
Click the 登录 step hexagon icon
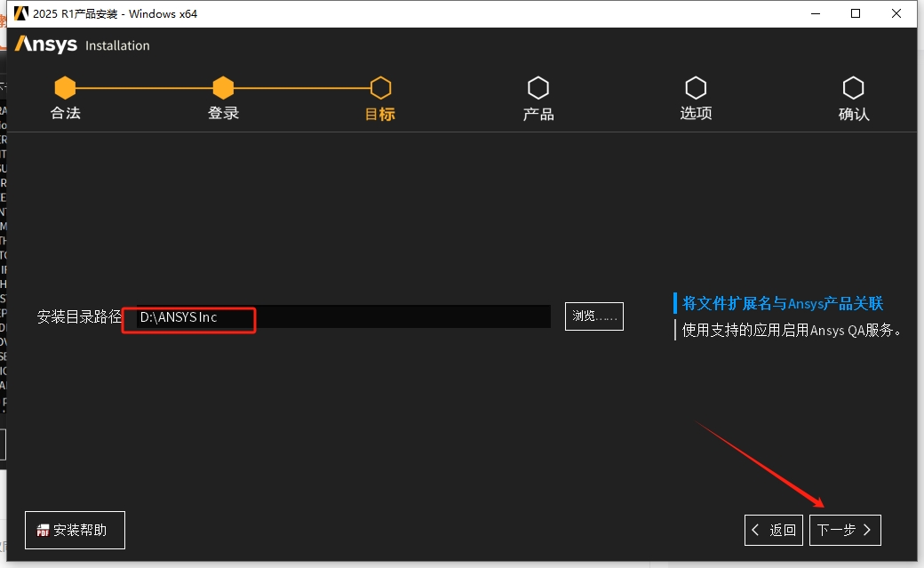click(x=223, y=88)
